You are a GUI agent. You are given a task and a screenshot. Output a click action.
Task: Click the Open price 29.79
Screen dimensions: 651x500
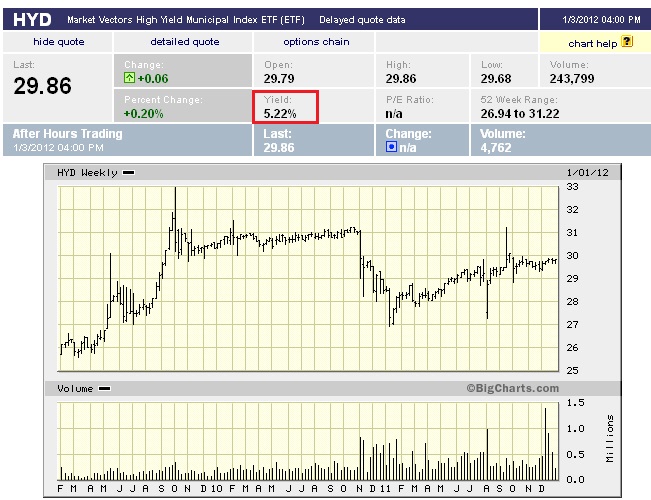pyautogui.click(x=279, y=78)
